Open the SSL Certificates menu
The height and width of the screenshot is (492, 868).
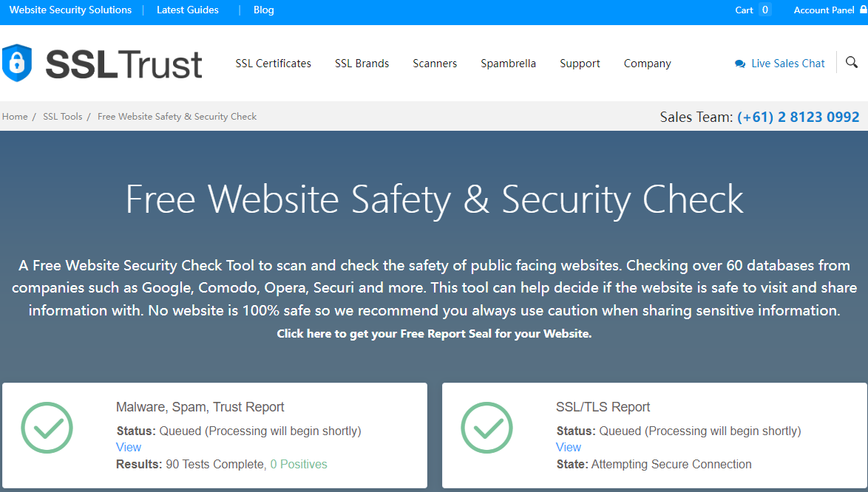273,64
